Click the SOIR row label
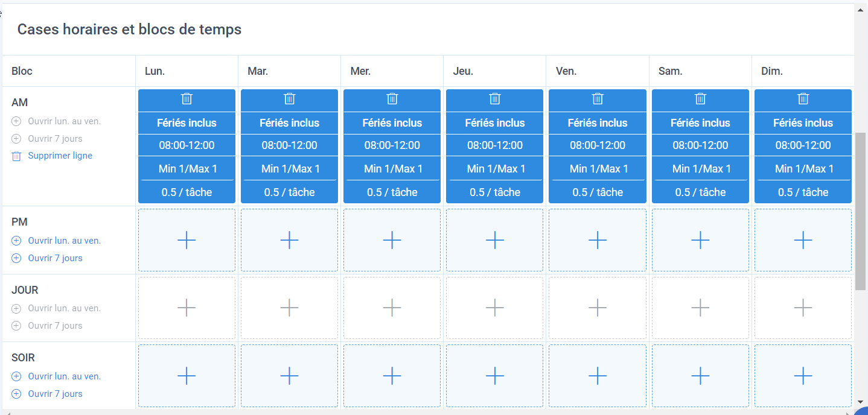This screenshot has height=415, width=868. point(23,358)
